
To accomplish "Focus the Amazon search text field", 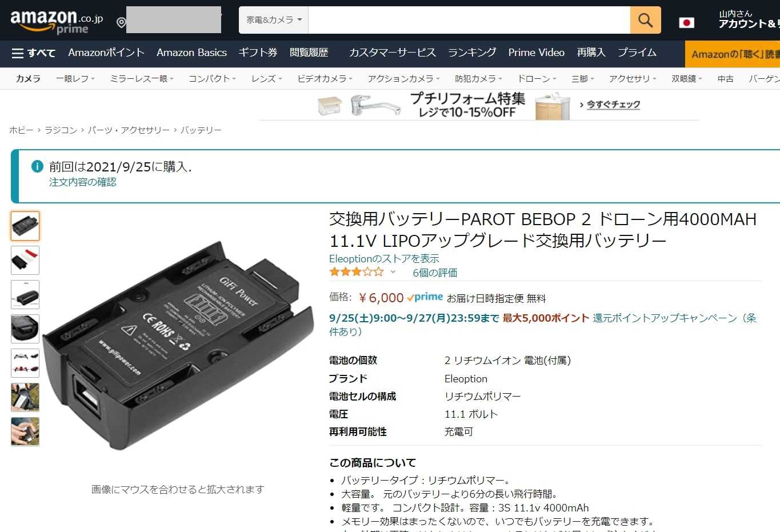I will point(469,20).
